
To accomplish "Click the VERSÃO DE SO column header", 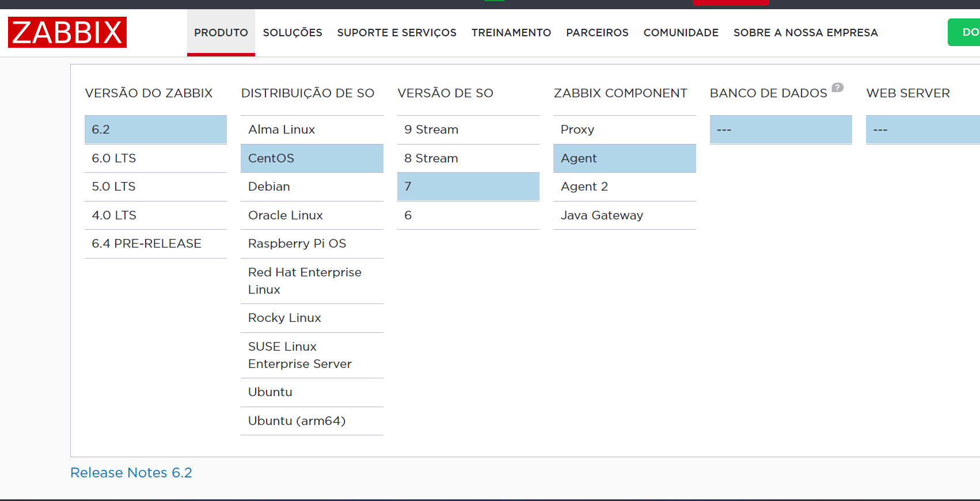I will (445, 93).
